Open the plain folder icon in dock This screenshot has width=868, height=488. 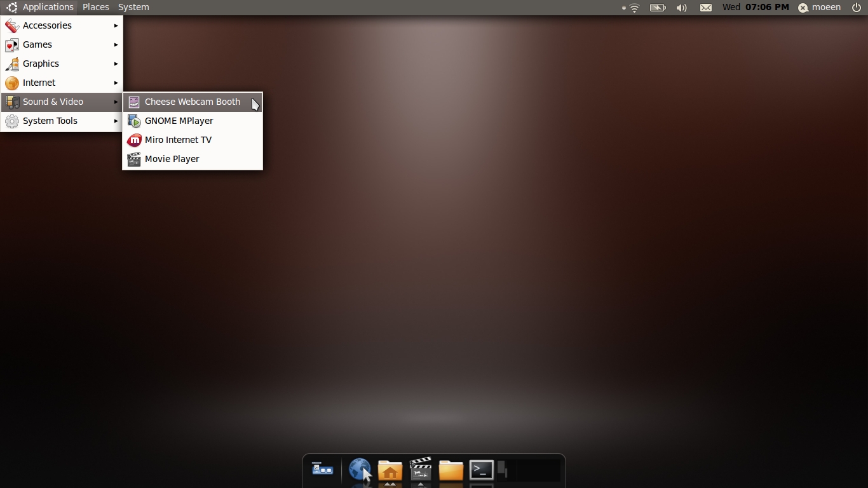(x=451, y=470)
